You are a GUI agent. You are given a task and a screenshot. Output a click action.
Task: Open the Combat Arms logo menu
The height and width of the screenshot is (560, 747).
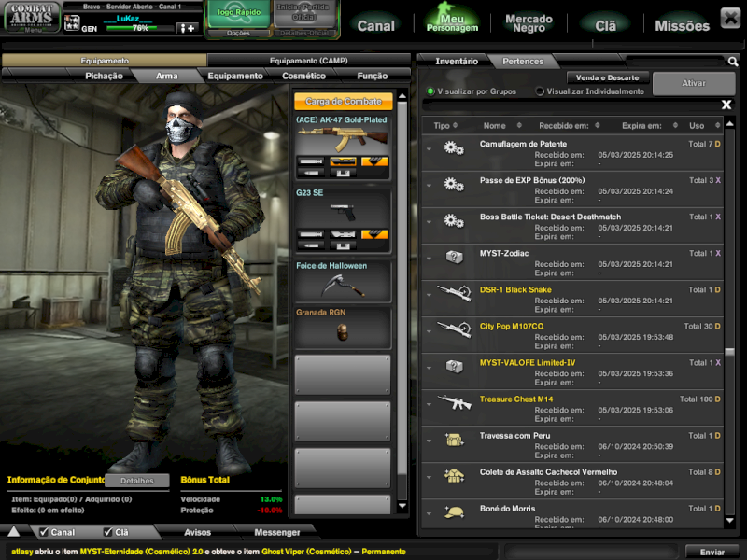32,17
